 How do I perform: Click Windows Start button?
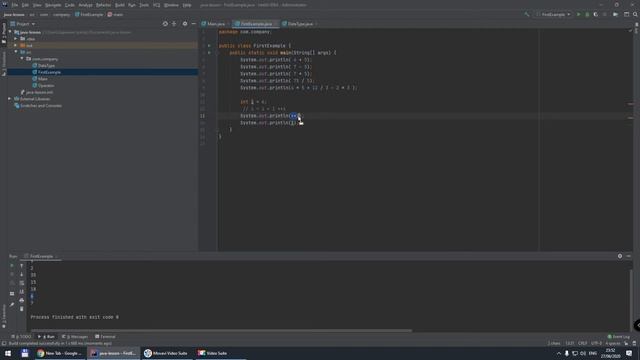point(8,353)
